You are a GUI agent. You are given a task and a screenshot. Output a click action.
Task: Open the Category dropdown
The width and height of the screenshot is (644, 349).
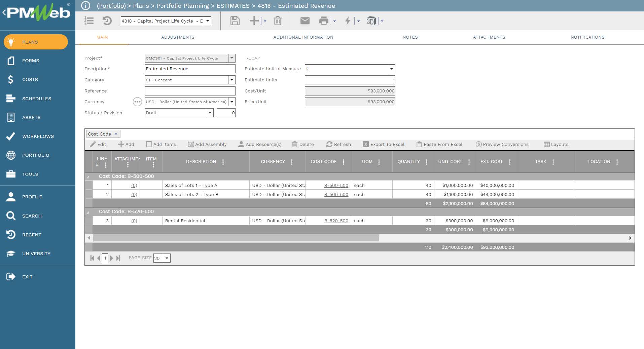coord(231,80)
